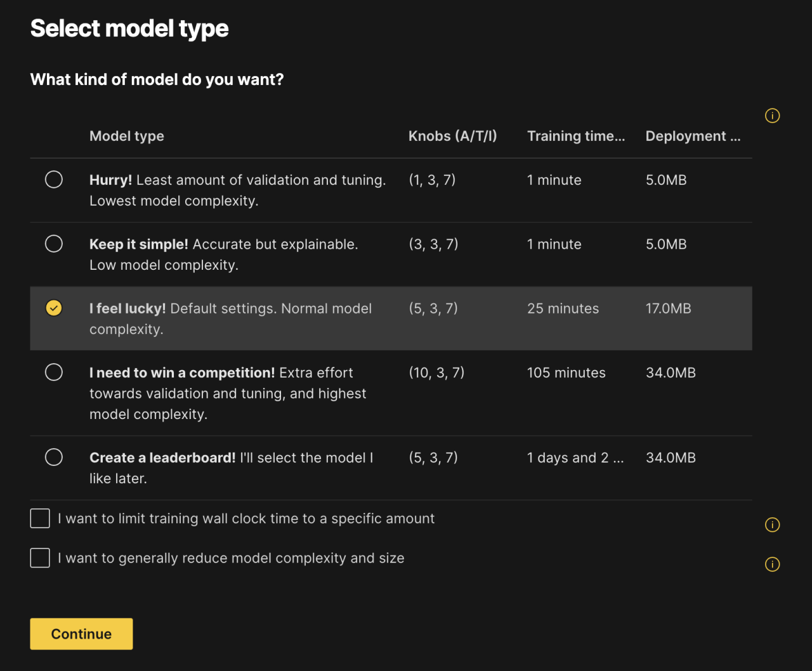Viewport: 812px width, 671px height.
Task: Select the Keep it simple! model type
Action: (54, 243)
